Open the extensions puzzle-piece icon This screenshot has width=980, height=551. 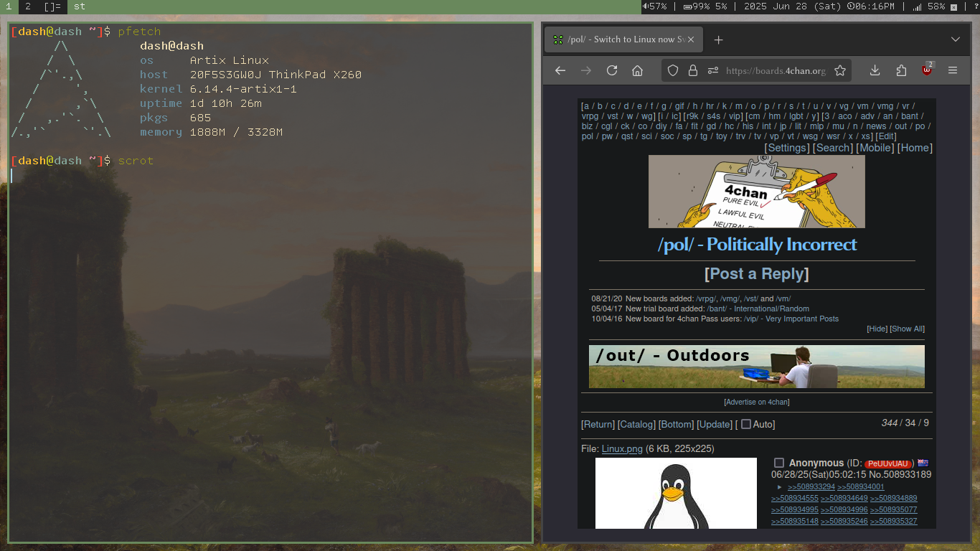point(901,70)
